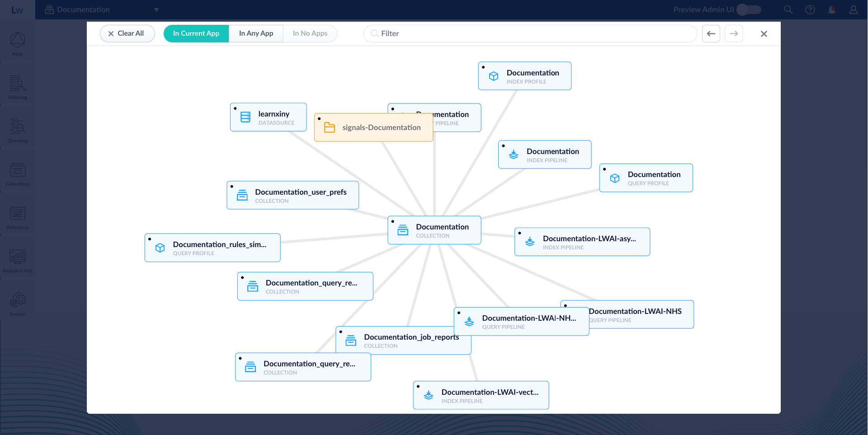The image size is (868, 435).
Task: Open the Apps section in sidebar
Action: [x=18, y=44]
